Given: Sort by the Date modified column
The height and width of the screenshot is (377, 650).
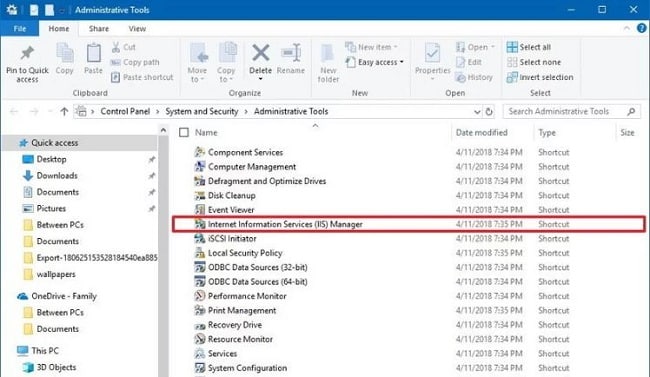Looking at the screenshot, I should pyautogui.click(x=481, y=133).
